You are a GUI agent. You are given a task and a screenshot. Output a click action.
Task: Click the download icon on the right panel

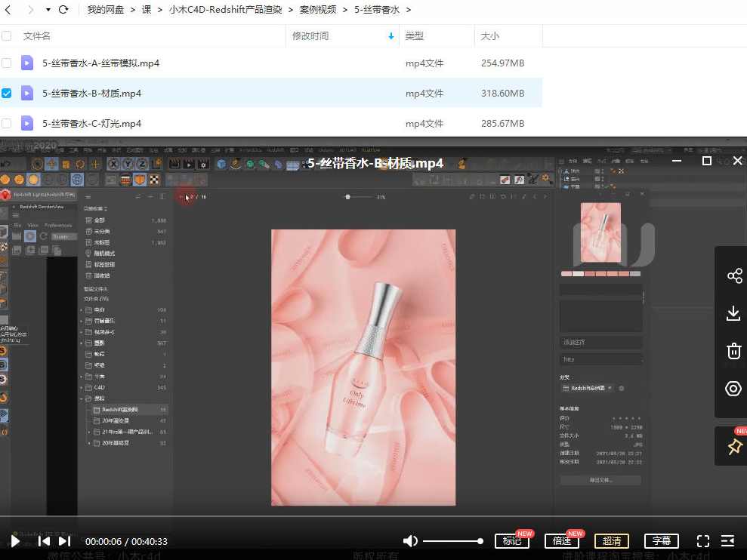click(733, 313)
